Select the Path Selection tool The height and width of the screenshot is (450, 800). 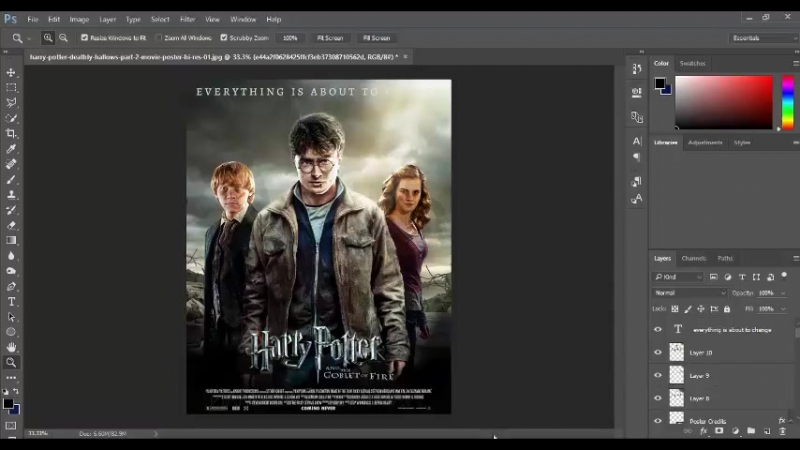(11, 317)
